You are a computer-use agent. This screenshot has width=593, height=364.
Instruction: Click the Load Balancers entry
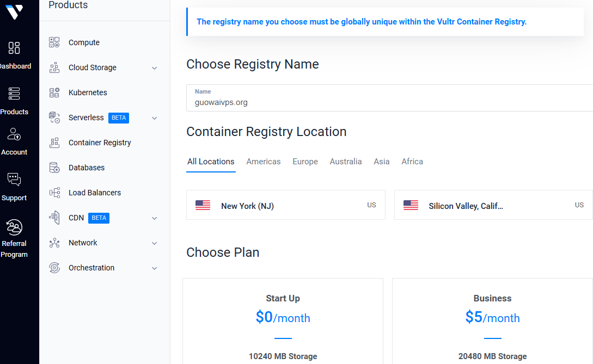coord(96,193)
